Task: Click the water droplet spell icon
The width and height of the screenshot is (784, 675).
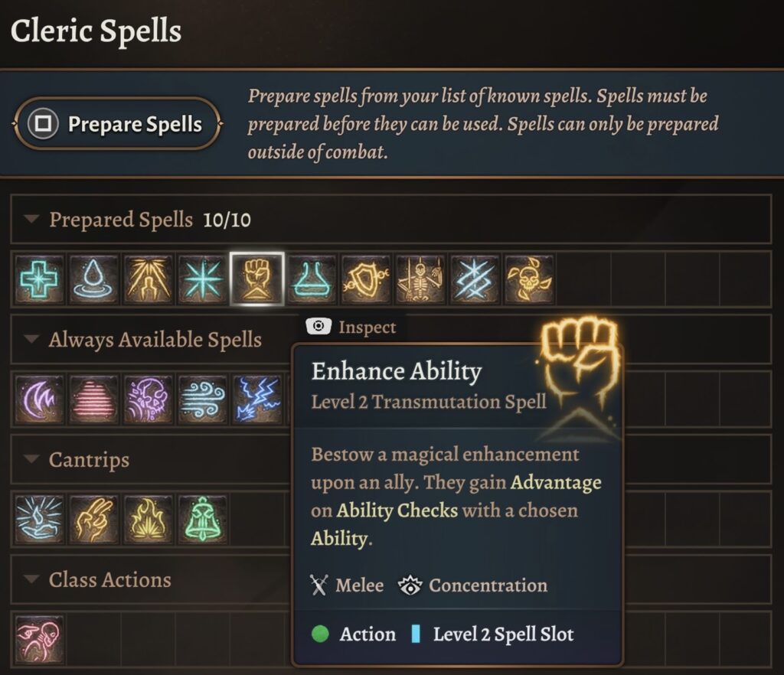Action: (94, 279)
